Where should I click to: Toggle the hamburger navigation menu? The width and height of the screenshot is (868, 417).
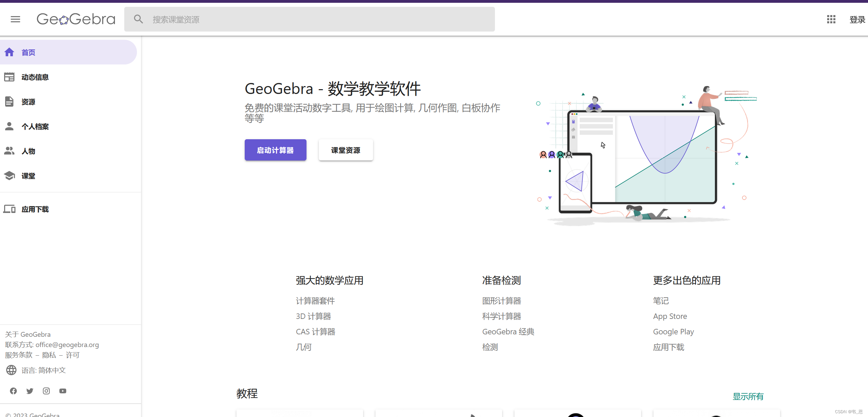point(15,19)
